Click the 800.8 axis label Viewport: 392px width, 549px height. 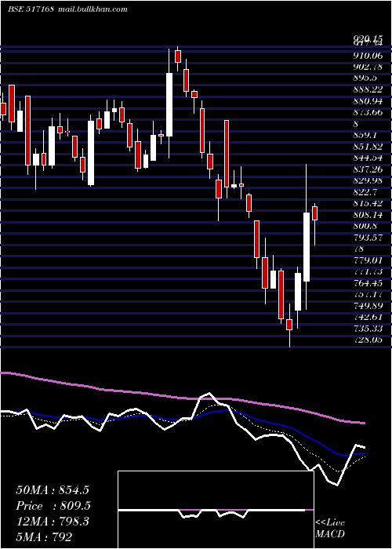(x=366, y=226)
